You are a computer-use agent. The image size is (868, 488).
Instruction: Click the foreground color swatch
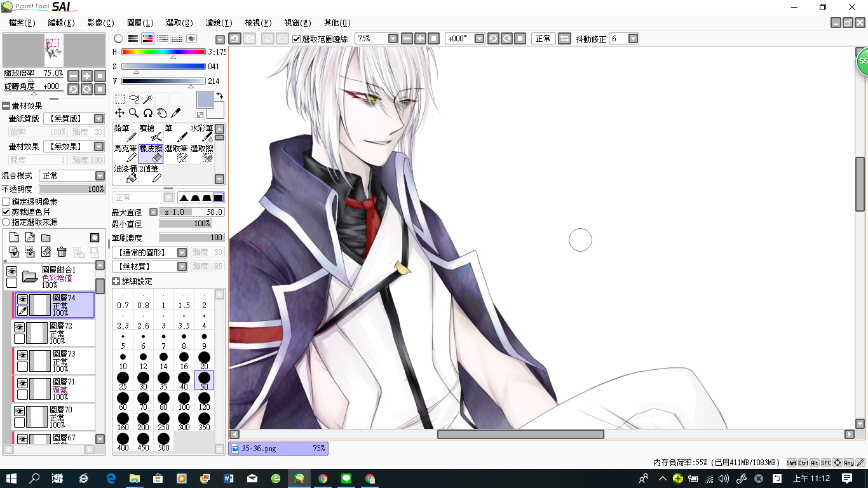tap(205, 100)
